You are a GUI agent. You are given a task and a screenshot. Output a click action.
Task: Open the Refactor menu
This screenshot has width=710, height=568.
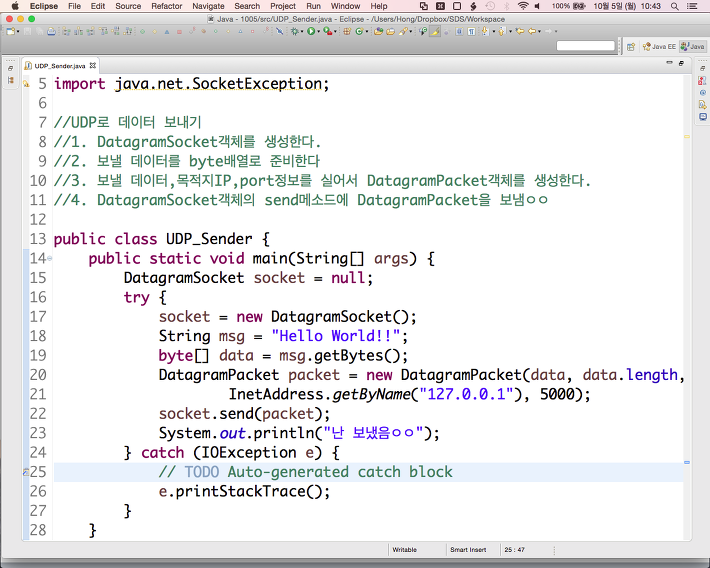[167, 6]
